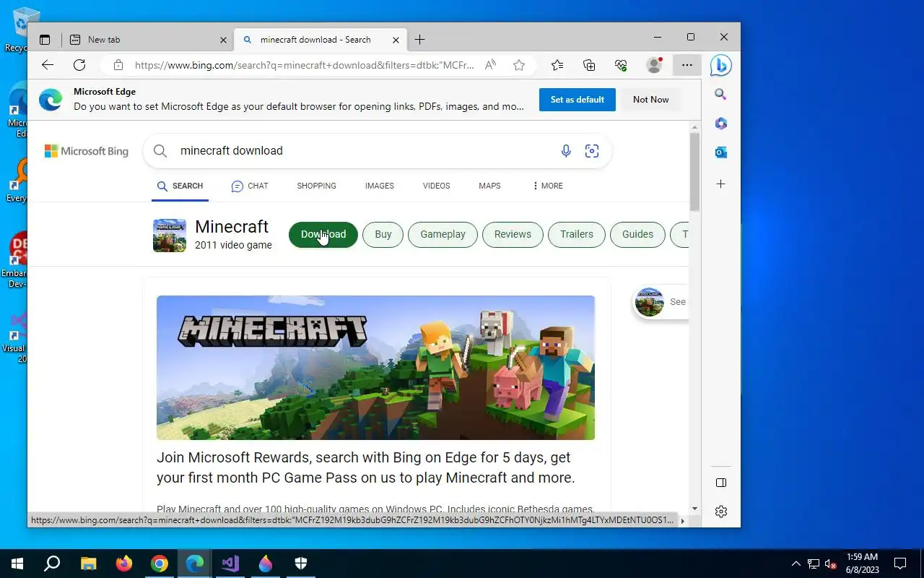Select the Guides filter chip
924x578 pixels.
637,234
